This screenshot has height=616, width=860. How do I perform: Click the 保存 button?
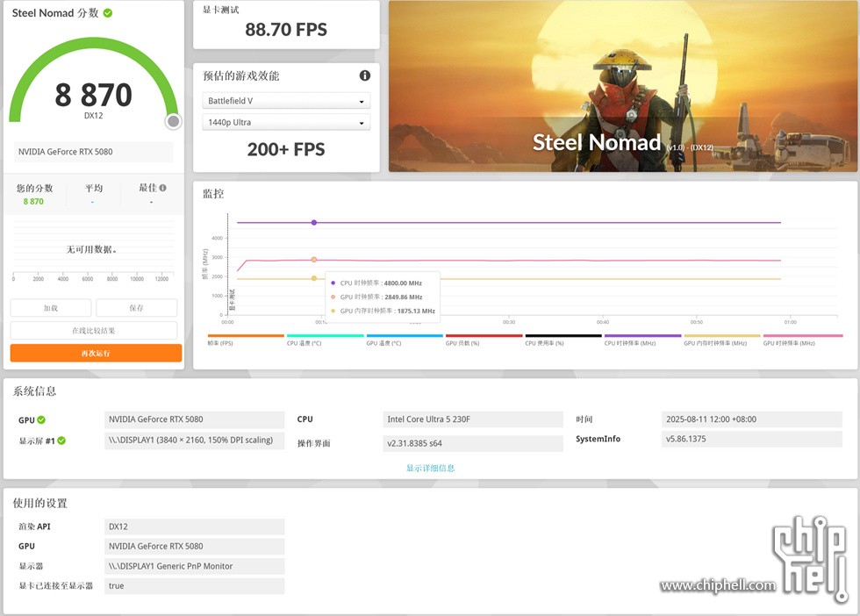pos(137,308)
